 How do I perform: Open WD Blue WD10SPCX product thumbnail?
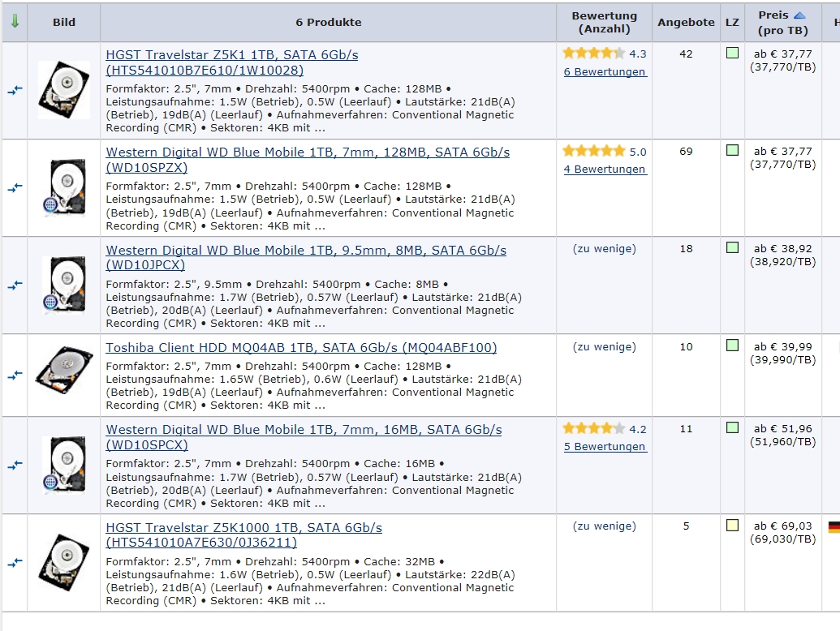tap(64, 465)
